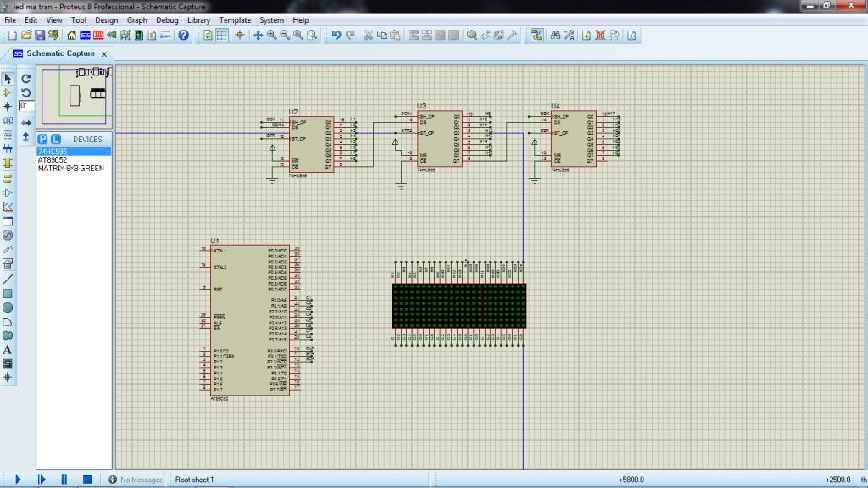Image resolution: width=868 pixels, height=488 pixels.
Task: Click the Undo arrow icon
Action: click(x=337, y=36)
